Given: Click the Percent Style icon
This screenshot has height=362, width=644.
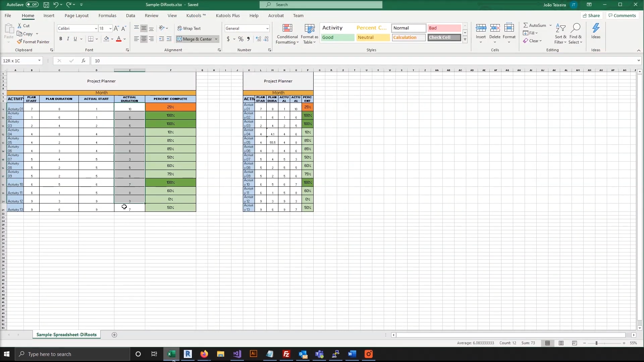Looking at the screenshot, I should coord(240,39).
